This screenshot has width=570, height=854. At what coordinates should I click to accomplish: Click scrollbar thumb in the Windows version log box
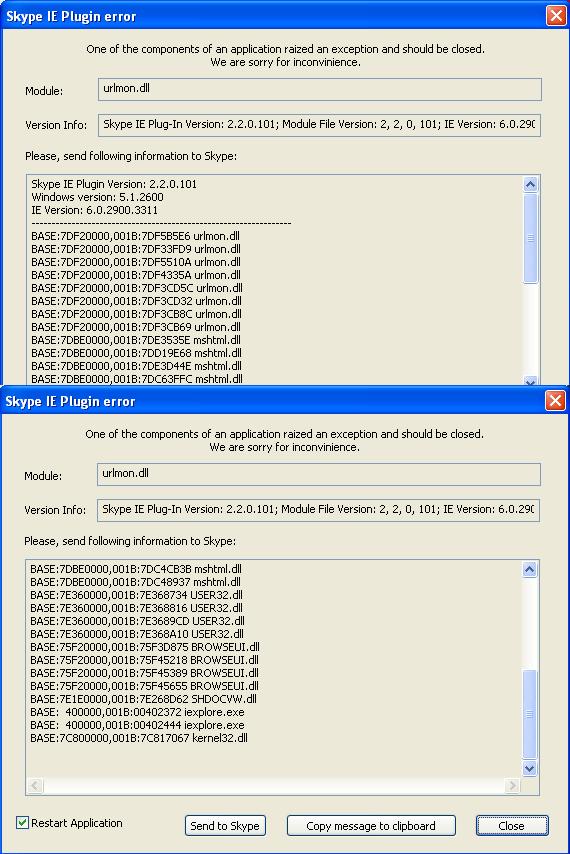(x=530, y=238)
